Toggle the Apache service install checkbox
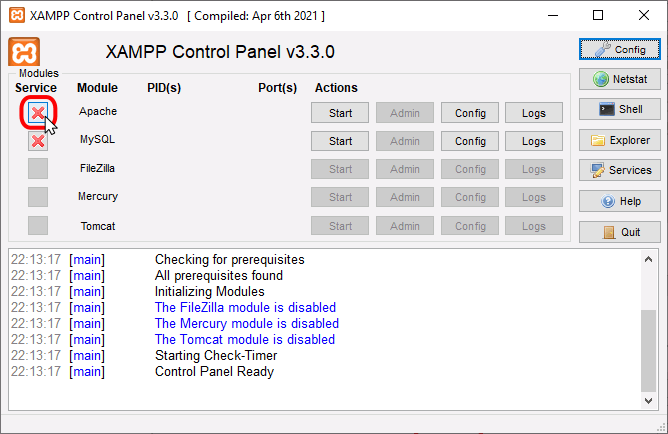 point(38,113)
